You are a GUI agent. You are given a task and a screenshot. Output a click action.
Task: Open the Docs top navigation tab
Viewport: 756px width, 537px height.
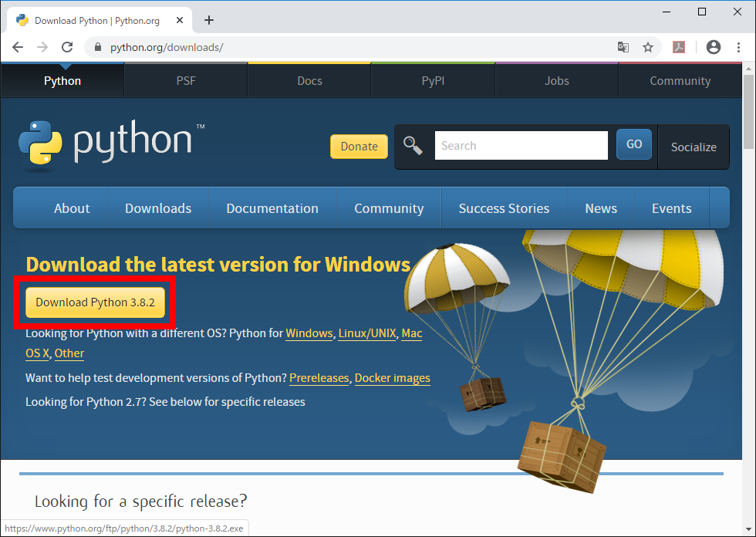309,80
